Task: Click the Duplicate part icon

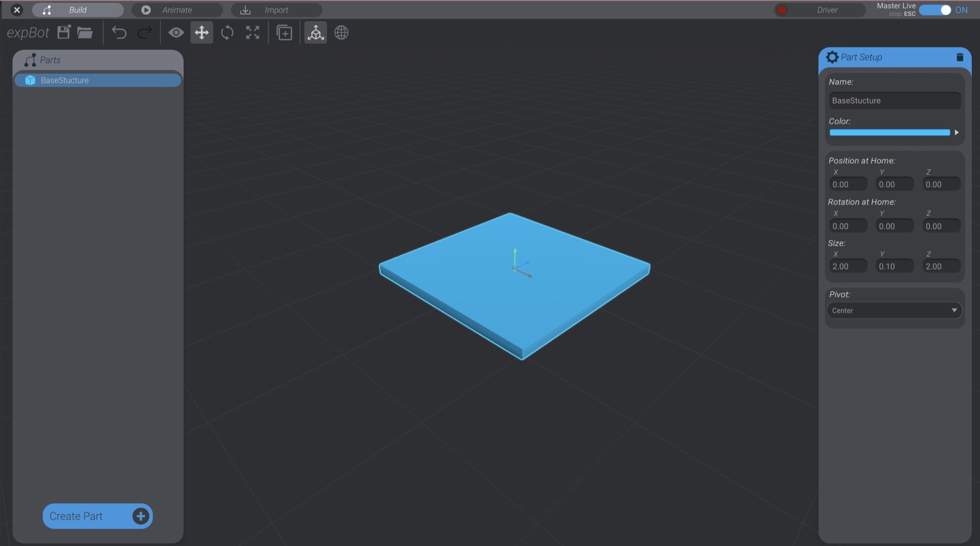Action: click(284, 33)
